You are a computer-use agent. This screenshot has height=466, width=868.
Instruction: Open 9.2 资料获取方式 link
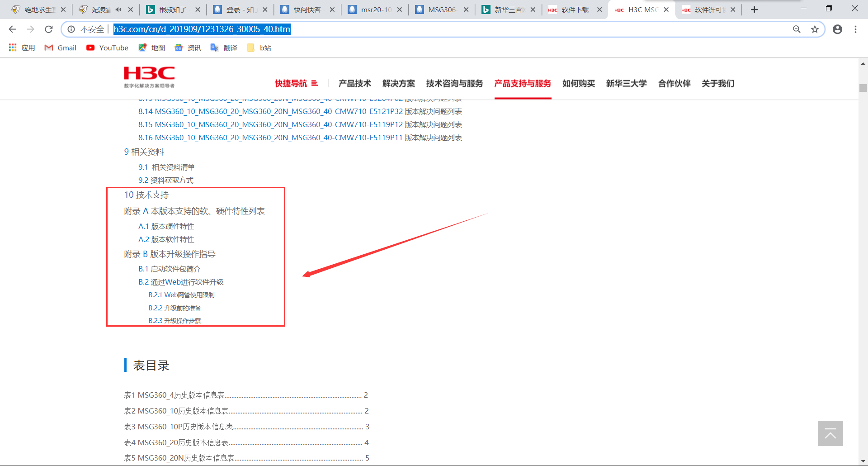coord(166,180)
